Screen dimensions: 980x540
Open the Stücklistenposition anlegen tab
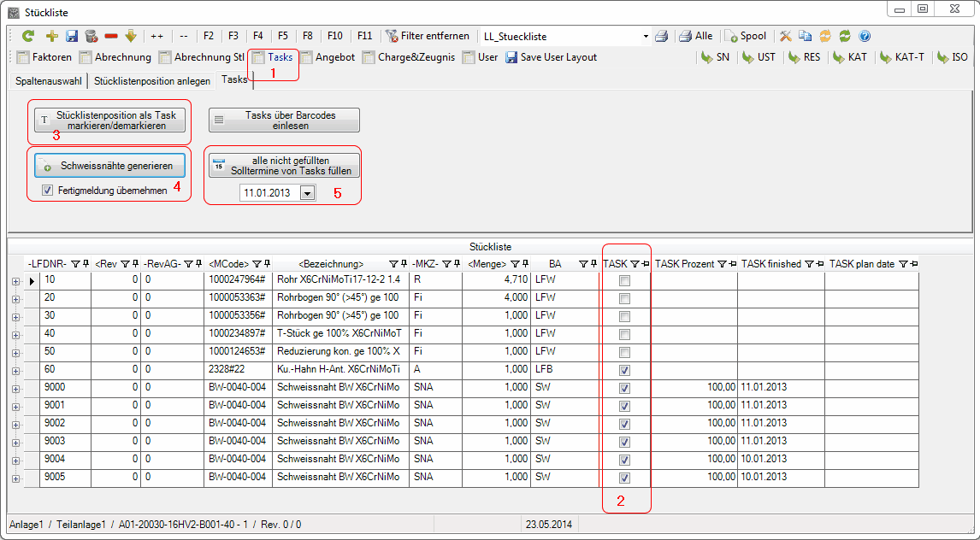coord(152,80)
